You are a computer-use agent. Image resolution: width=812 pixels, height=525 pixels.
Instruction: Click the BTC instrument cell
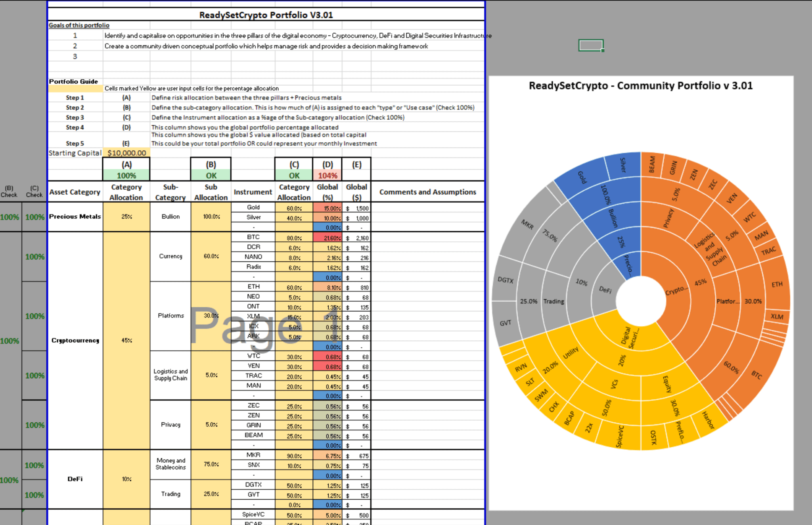[x=253, y=237]
